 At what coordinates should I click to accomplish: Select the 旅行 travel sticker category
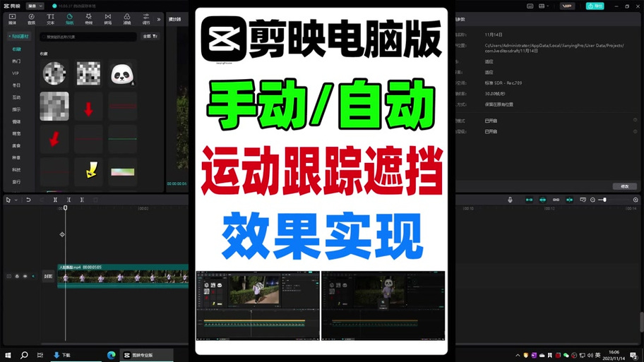tap(16, 182)
